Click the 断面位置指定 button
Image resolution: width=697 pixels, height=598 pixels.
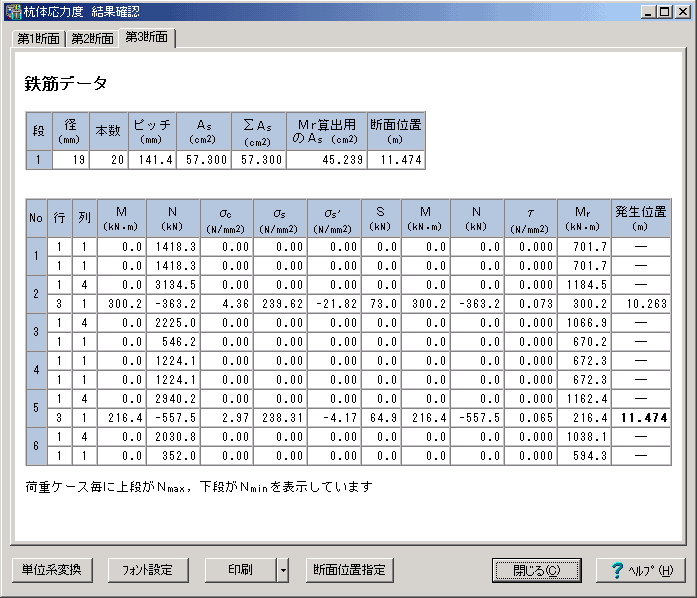348,570
